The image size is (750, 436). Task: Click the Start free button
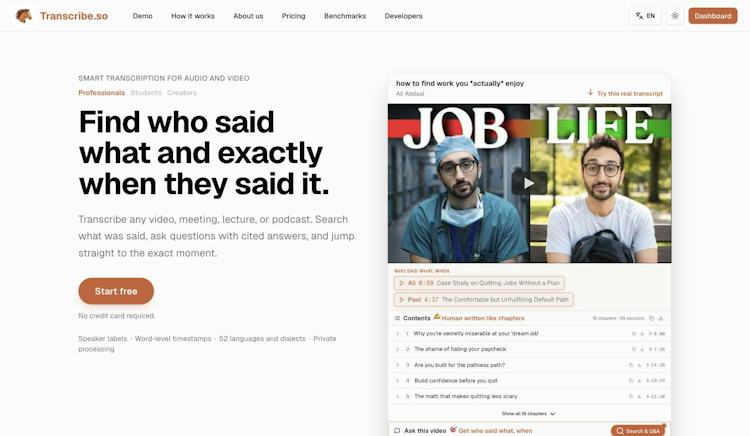coord(116,291)
